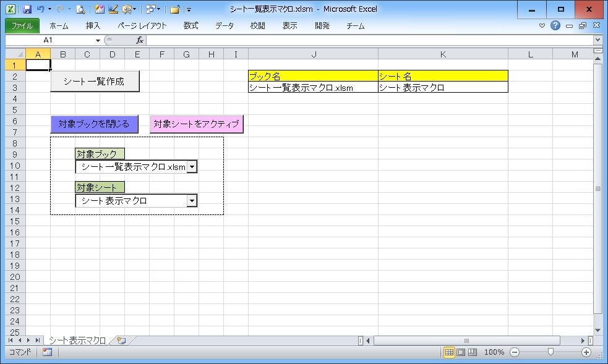608x364 pixels.
Task: Click the zoom in plus button
Action: [586, 352]
